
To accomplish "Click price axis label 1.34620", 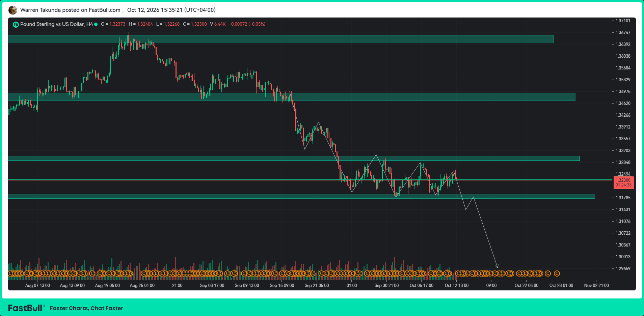I will pyautogui.click(x=623, y=104).
